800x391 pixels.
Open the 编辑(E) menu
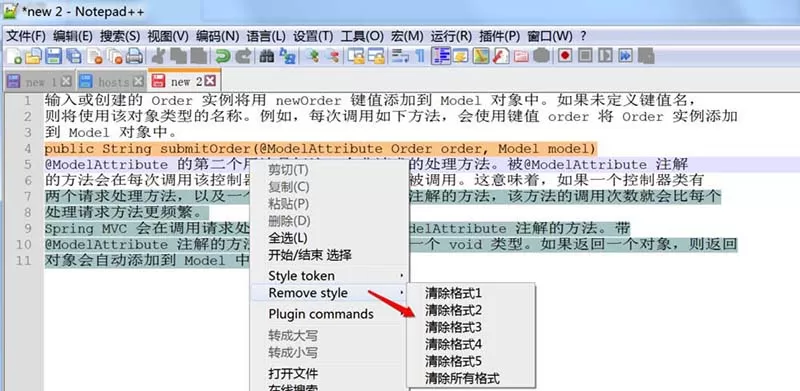click(72, 36)
